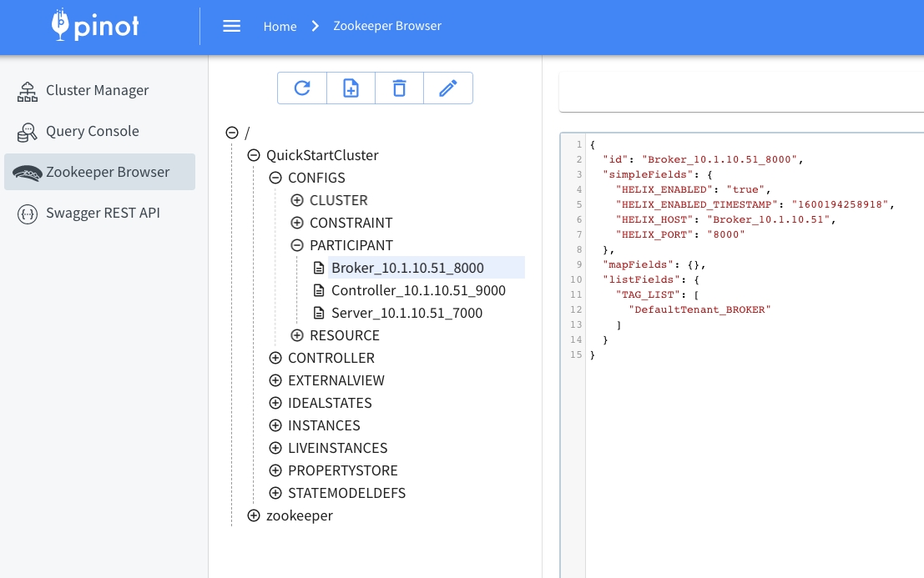The image size is (924, 578).
Task: Click the add node file icon
Action: click(351, 88)
